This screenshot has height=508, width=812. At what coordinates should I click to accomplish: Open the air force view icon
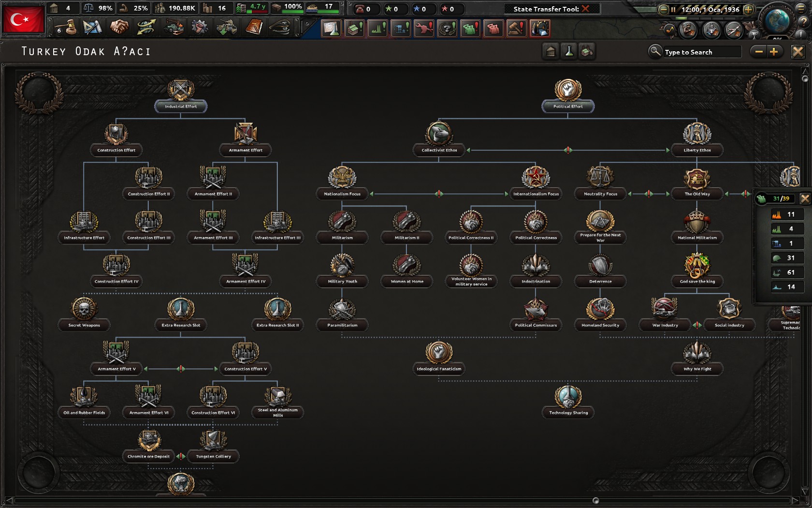click(x=733, y=30)
